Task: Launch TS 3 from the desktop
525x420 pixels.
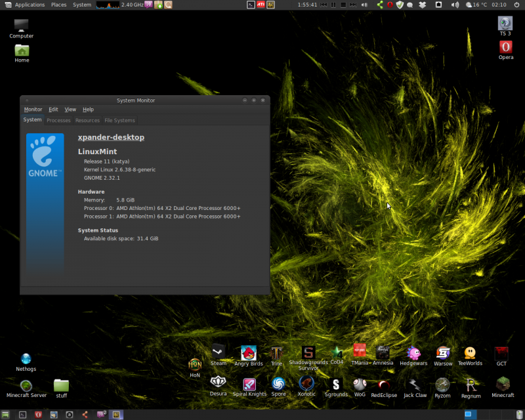Action: click(505, 26)
